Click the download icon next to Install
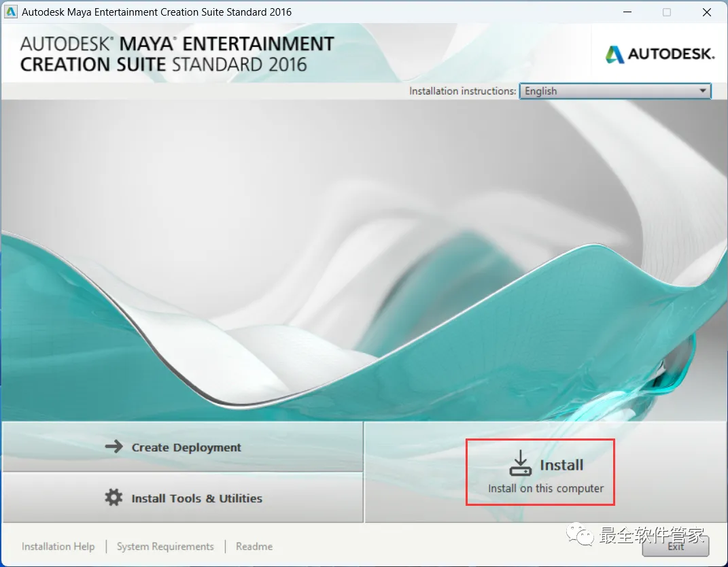The image size is (728, 567). 521,464
